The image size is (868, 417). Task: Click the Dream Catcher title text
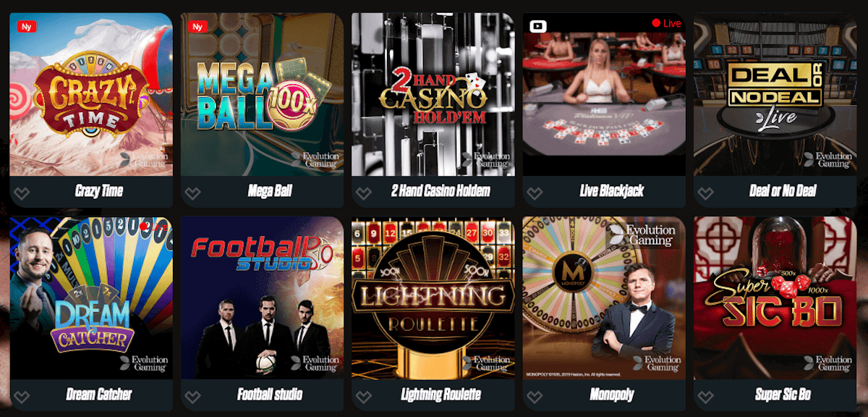(x=99, y=395)
